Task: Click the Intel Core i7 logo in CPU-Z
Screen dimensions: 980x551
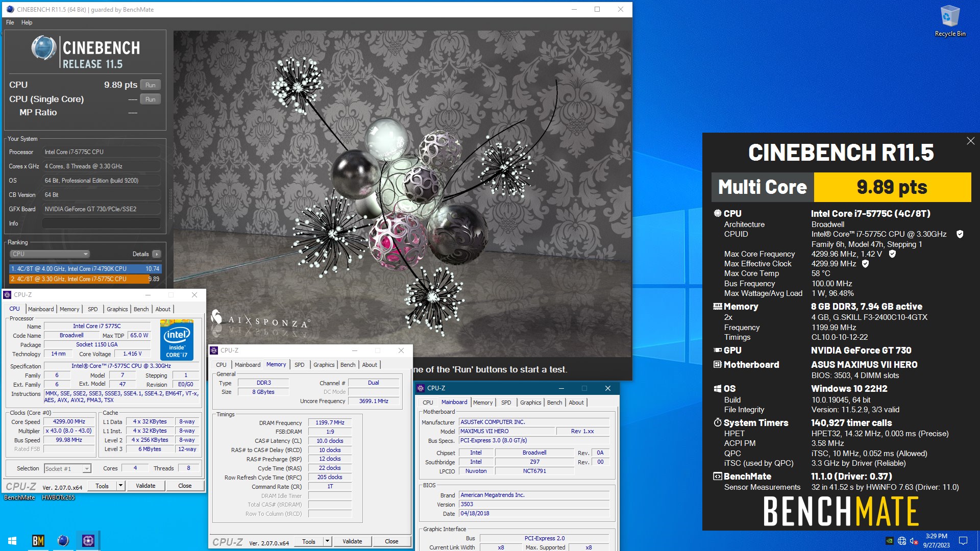Action: (177, 340)
